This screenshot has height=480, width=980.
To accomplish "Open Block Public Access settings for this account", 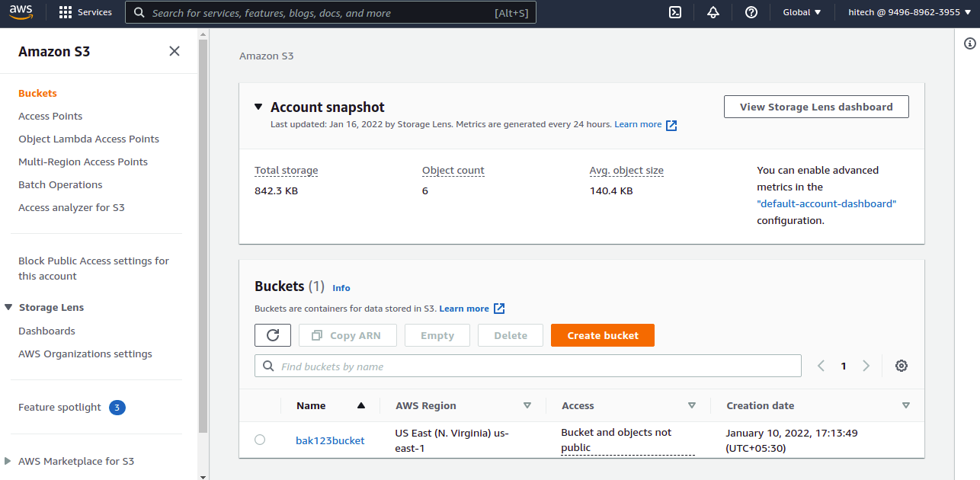I will tap(94, 268).
